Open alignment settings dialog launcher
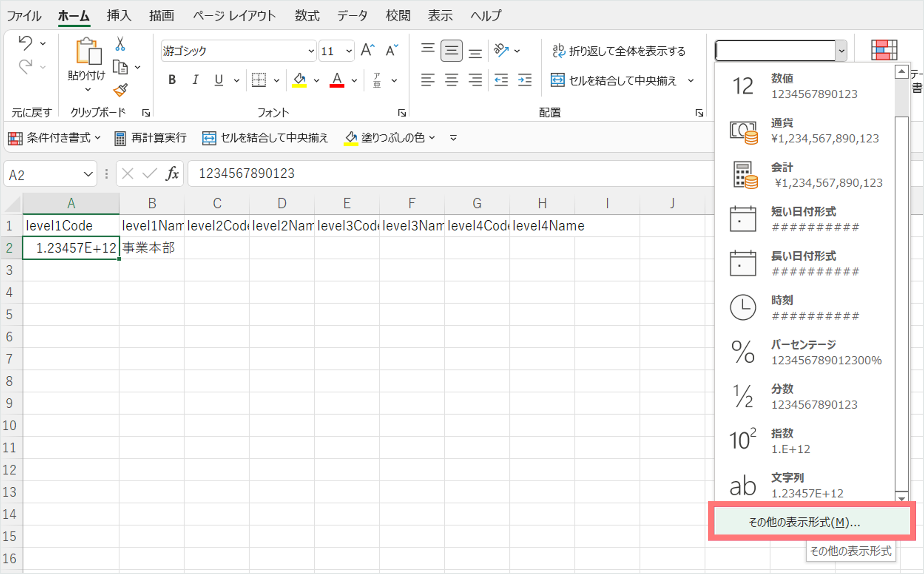Screen dimensions: 924x574 point(699,113)
